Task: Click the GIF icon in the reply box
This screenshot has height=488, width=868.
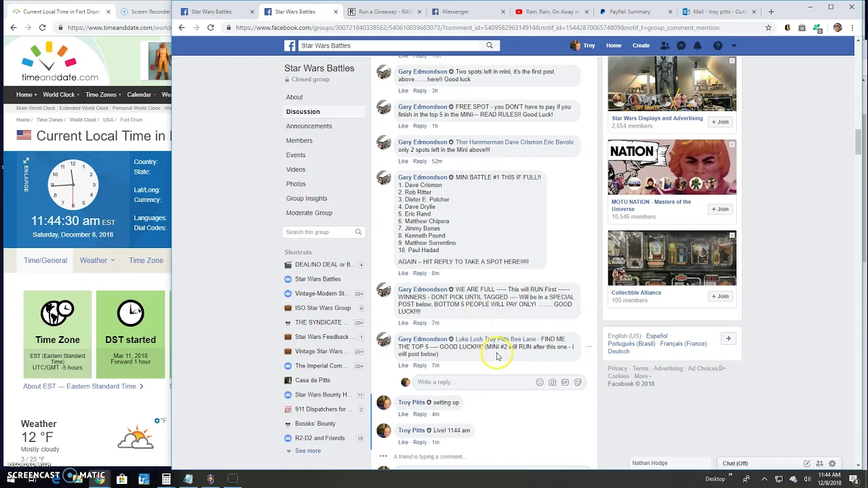Action: point(565,382)
